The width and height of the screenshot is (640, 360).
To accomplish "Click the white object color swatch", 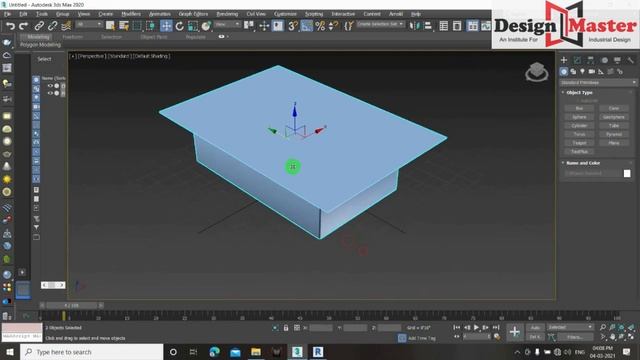I will tap(627, 173).
